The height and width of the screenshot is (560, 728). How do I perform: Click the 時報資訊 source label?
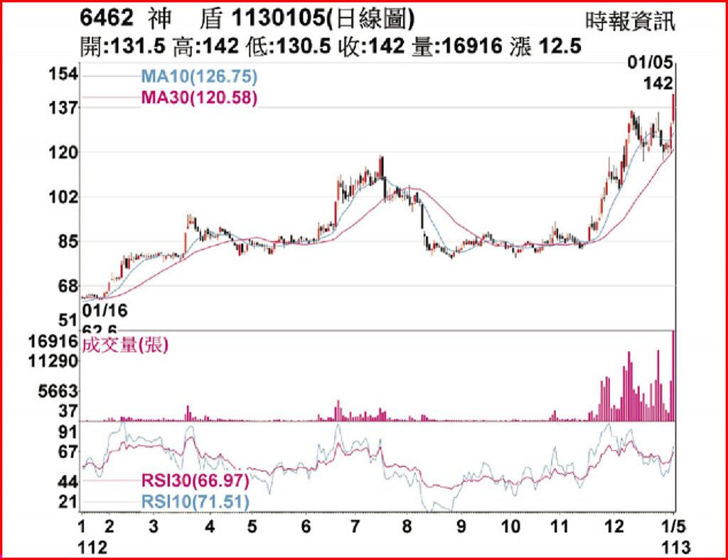click(629, 20)
